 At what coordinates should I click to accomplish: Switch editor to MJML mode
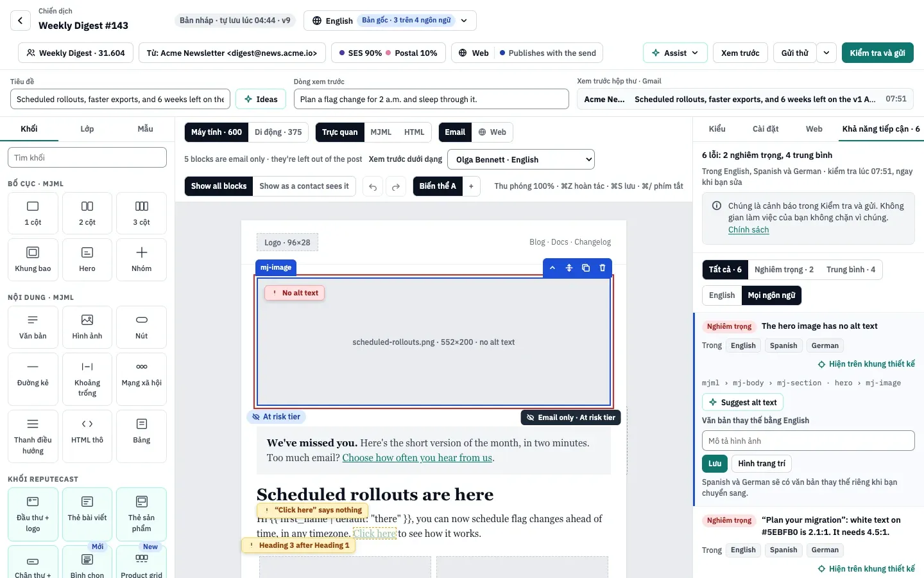tap(381, 132)
